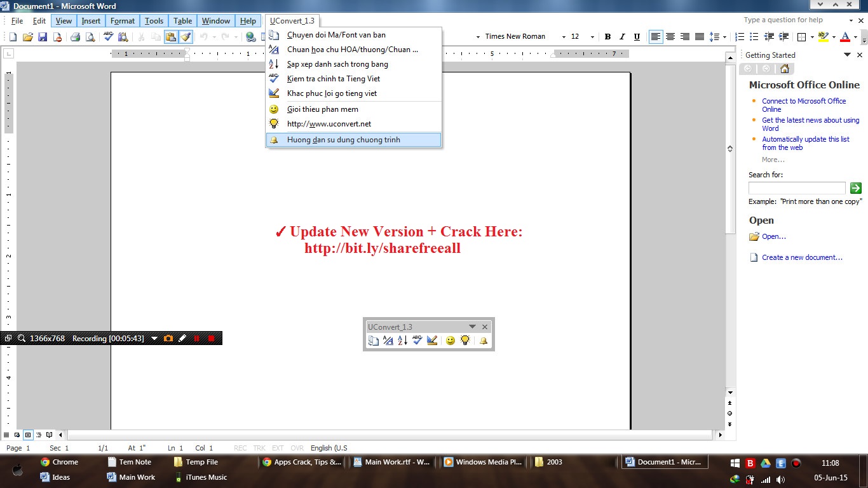Open Chrome from the taskbar quick launch
Image resolution: width=868 pixels, height=488 pixels.
(59, 462)
